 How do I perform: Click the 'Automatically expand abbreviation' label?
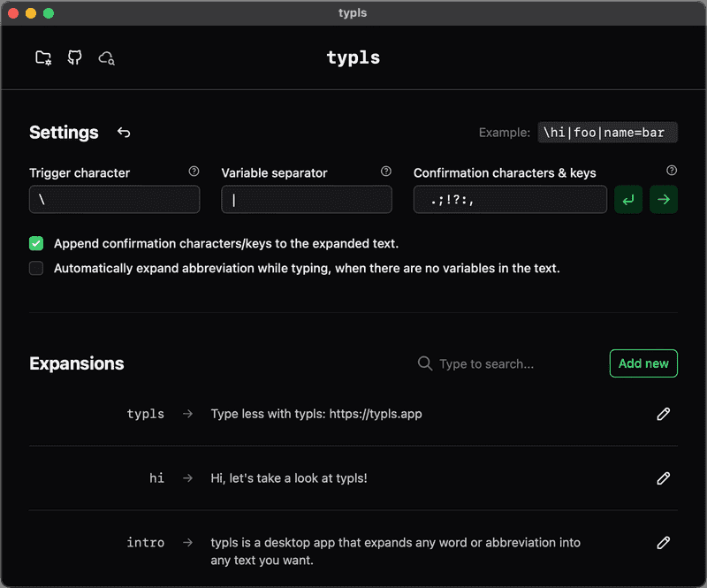click(x=307, y=268)
